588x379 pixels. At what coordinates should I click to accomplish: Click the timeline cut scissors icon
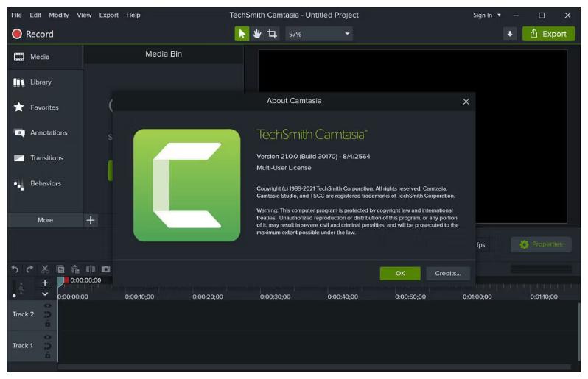46,269
